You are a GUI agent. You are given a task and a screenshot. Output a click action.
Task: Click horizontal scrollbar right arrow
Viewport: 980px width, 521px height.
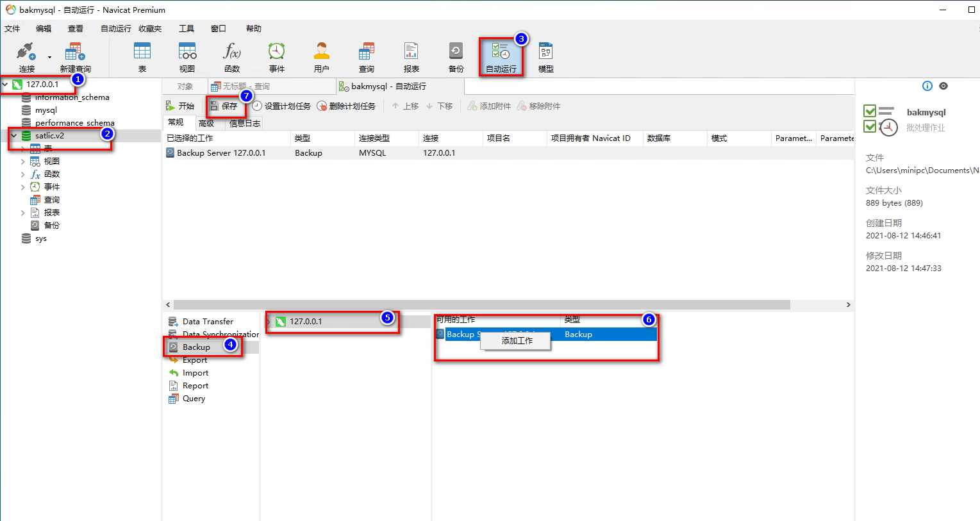[x=848, y=305]
